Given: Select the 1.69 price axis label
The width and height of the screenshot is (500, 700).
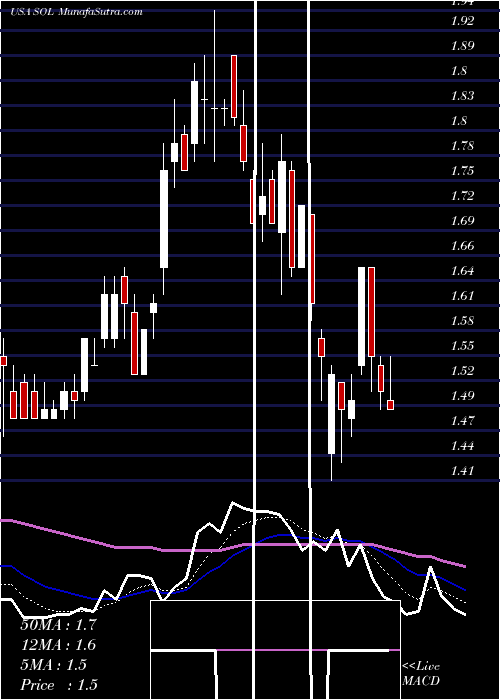Looking at the screenshot, I should point(465,221).
